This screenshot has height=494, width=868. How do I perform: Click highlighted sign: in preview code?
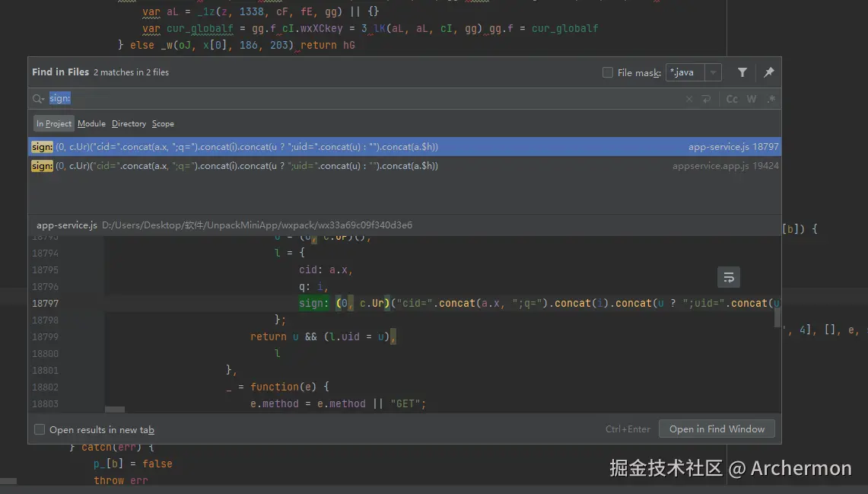click(x=314, y=304)
